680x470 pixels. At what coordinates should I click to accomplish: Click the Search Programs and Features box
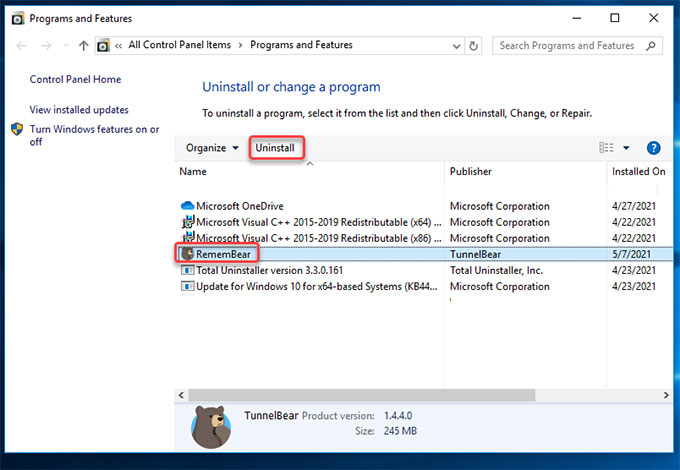click(577, 46)
